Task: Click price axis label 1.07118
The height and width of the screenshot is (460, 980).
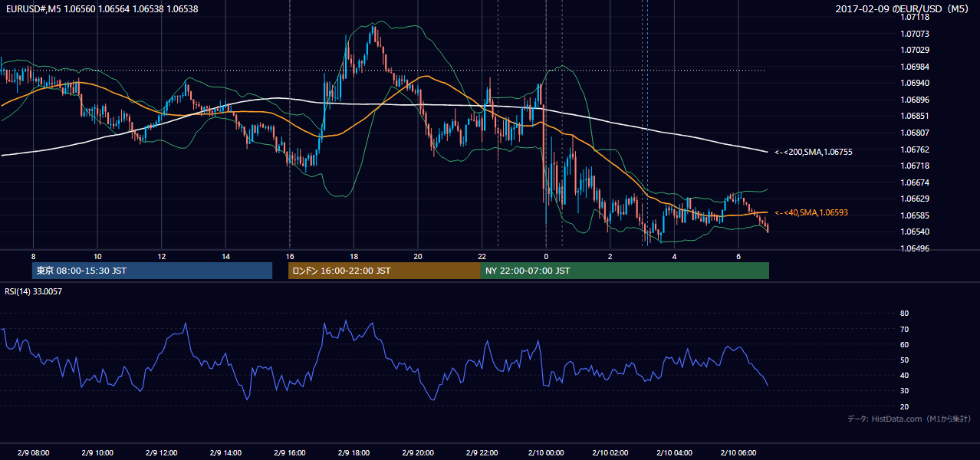Action: [x=916, y=17]
